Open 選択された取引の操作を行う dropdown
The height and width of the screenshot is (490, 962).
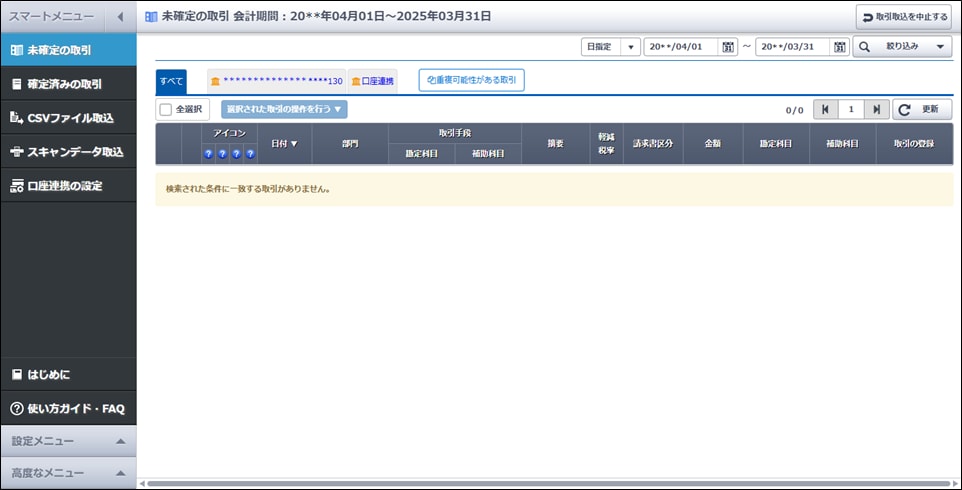pyautogui.click(x=284, y=109)
